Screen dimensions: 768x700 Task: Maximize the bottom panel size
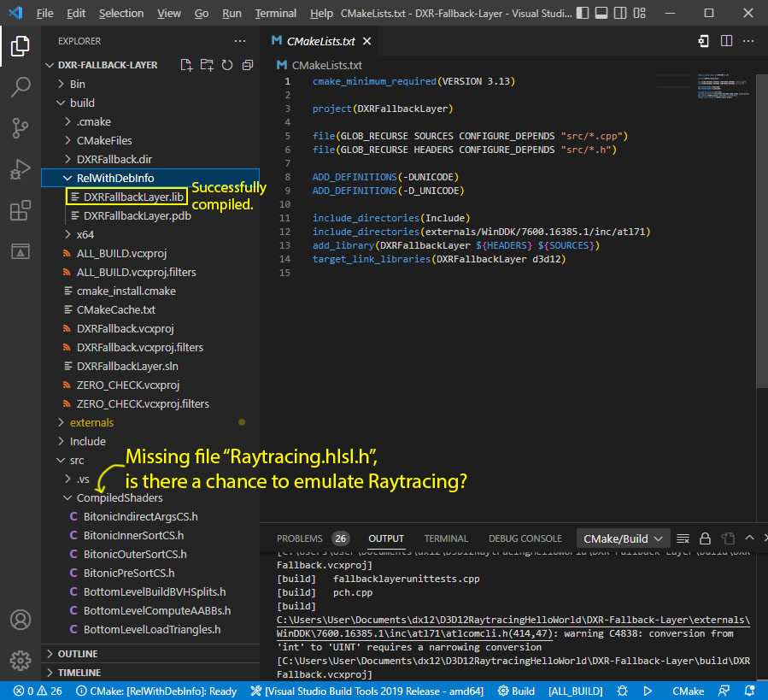(749, 538)
